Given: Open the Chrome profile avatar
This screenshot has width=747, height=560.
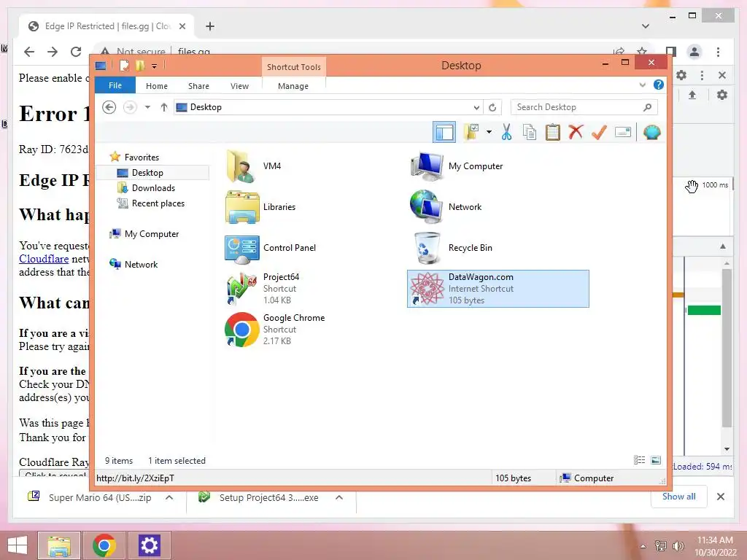Looking at the screenshot, I should 694,52.
